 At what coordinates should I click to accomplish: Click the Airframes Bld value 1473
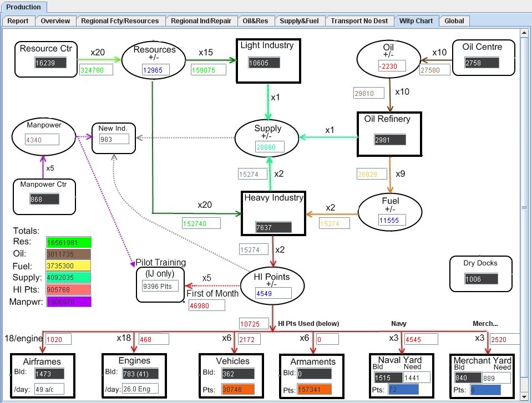pos(49,374)
